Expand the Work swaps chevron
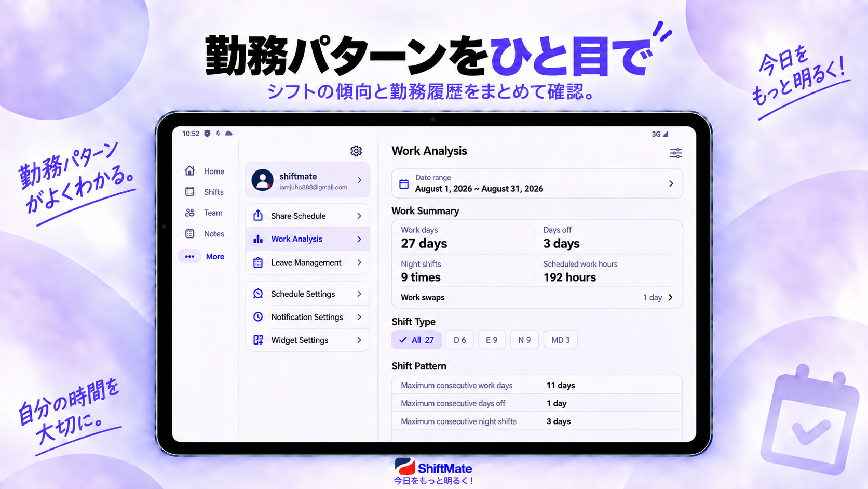This screenshot has height=489, width=868. (670, 297)
